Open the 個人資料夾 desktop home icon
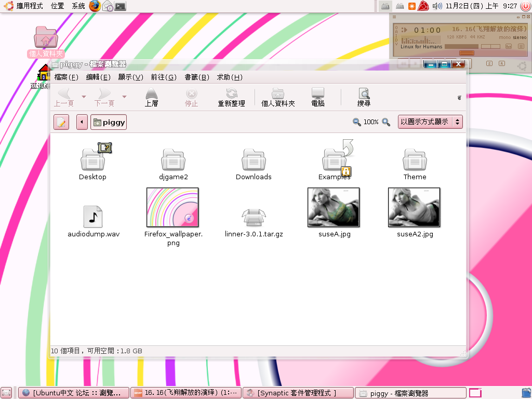Image resolution: width=532 pixels, height=399 pixels. pos(46,42)
